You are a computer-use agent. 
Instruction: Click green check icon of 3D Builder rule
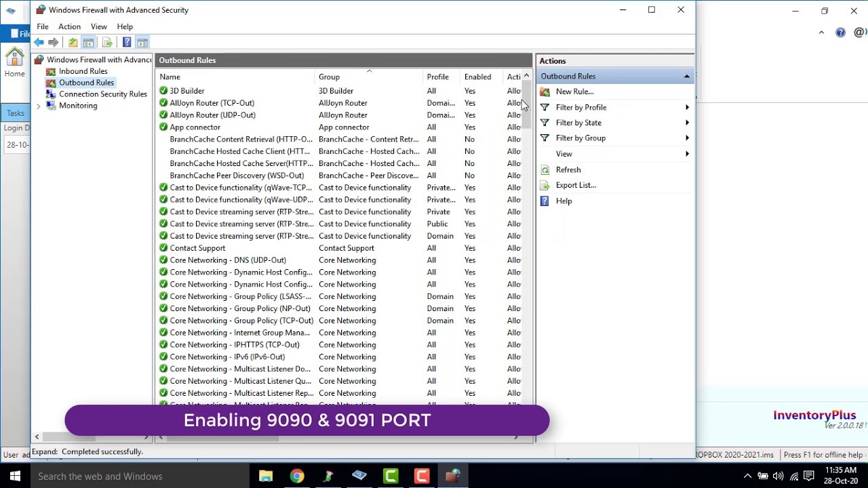click(163, 91)
